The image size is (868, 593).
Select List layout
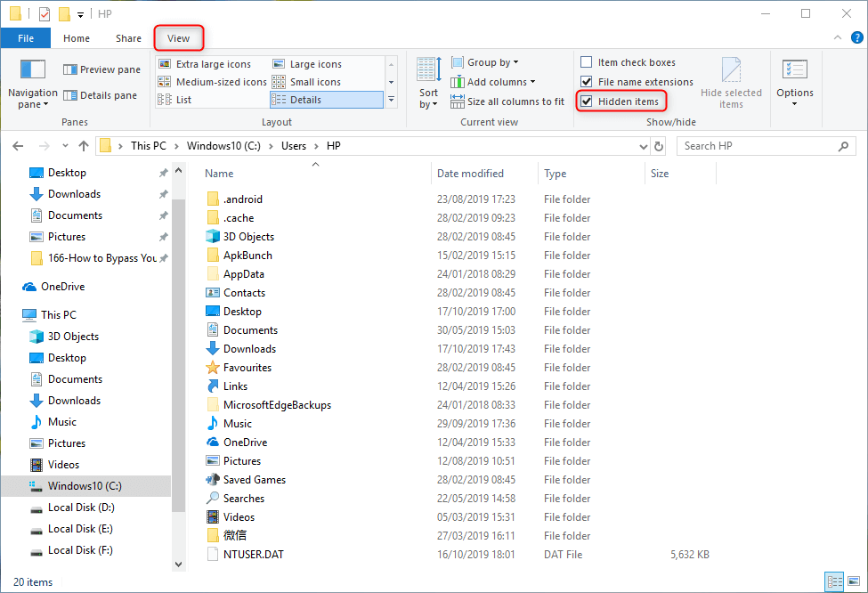(x=174, y=100)
